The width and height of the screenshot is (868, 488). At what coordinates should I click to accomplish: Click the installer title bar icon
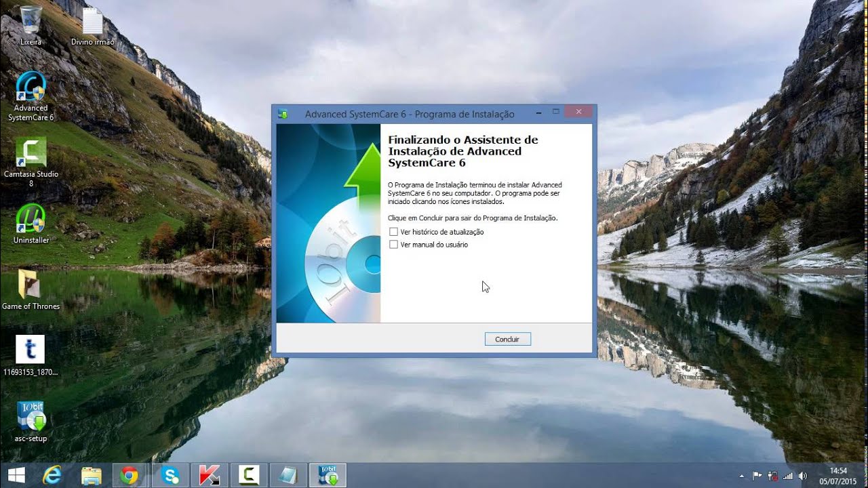click(282, 114)
